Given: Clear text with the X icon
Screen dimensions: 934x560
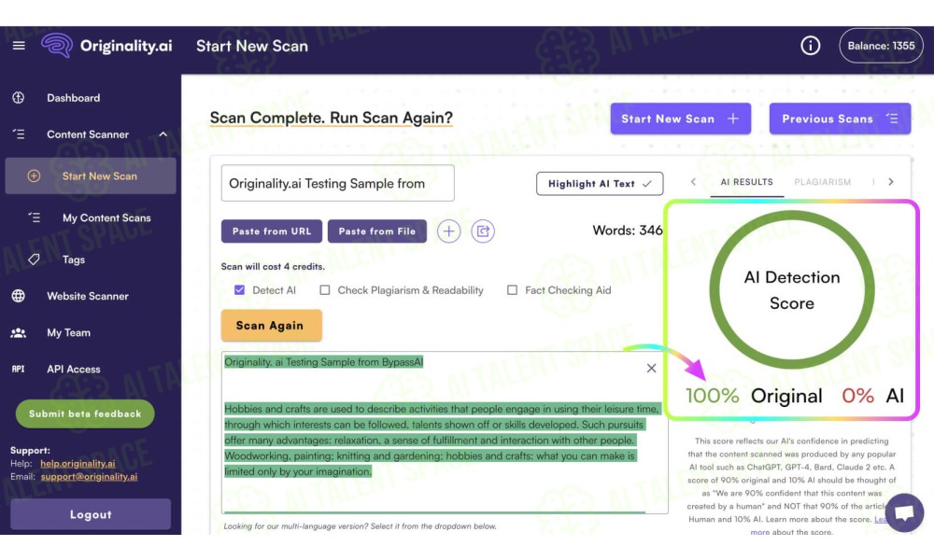Looking at the screenshot, I should [x=652, y=369].
